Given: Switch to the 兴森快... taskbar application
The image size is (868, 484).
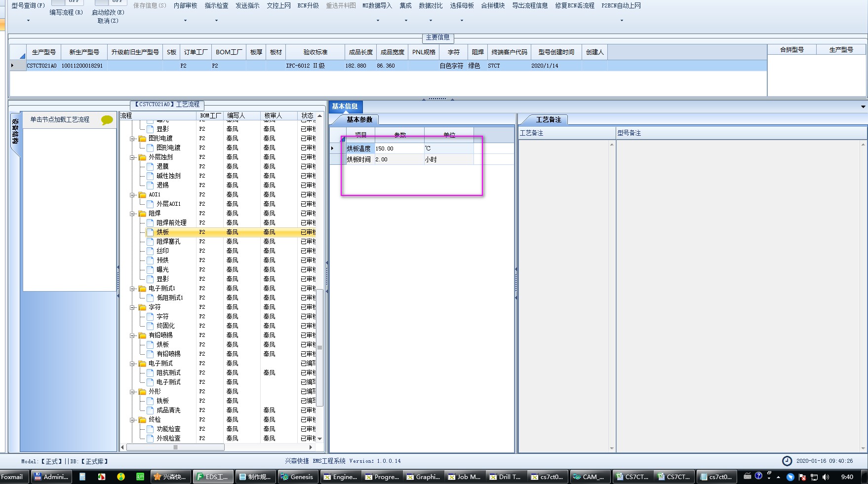Looking at the screenshot, I should click(170, 477).
